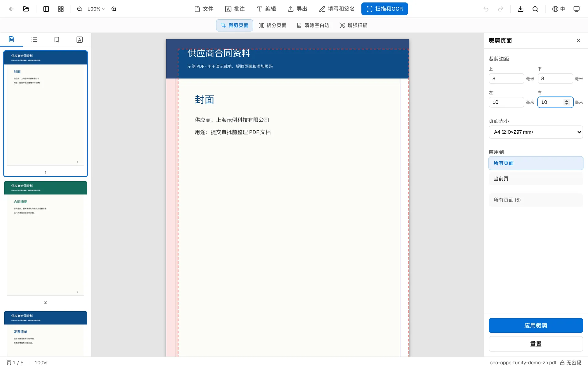Show the bookmarks sidebar tab
588x368 pixels.
coord(57,40)
